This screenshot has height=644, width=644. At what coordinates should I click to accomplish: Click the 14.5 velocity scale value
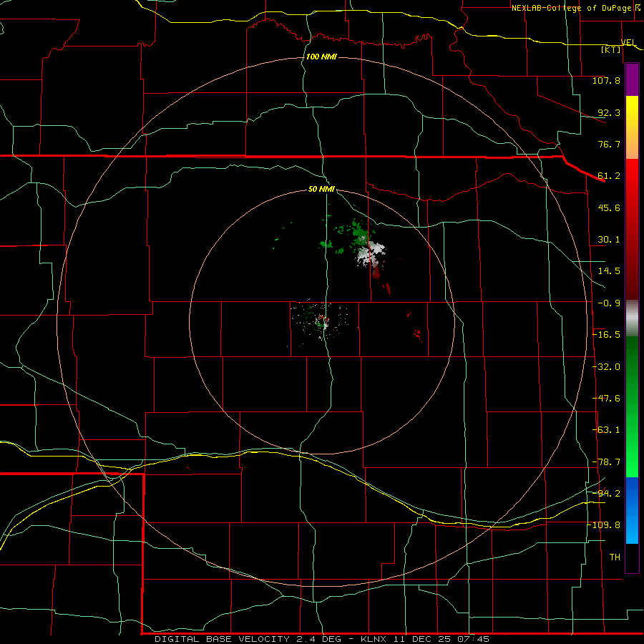[609, 271]
